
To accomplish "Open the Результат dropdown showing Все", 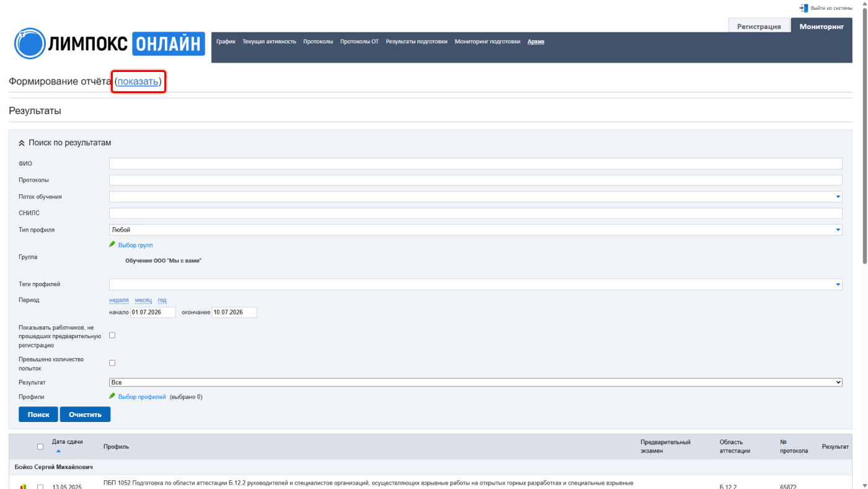I will point(476,382).
